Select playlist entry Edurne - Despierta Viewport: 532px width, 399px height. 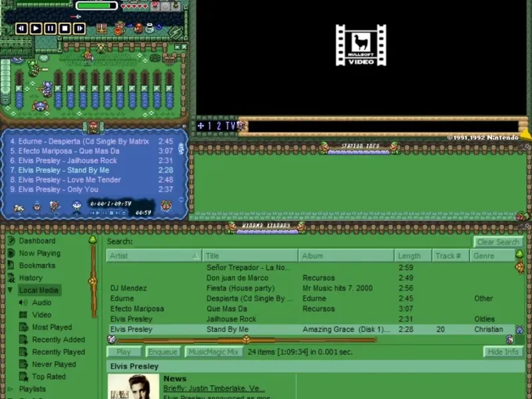point(92,142)
